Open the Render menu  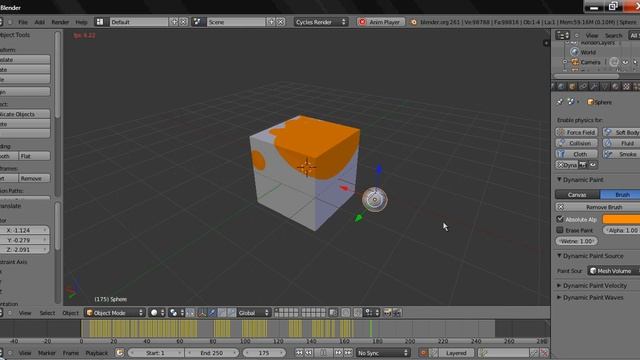pyautogui.click(x=60, y=22)
